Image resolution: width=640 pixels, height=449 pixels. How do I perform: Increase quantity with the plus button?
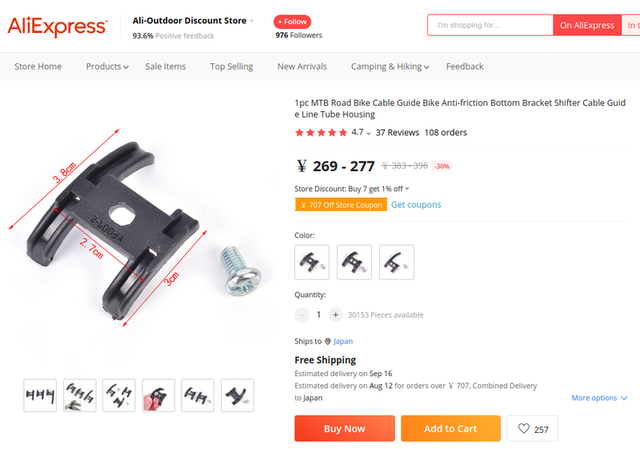tap(336, 315)
